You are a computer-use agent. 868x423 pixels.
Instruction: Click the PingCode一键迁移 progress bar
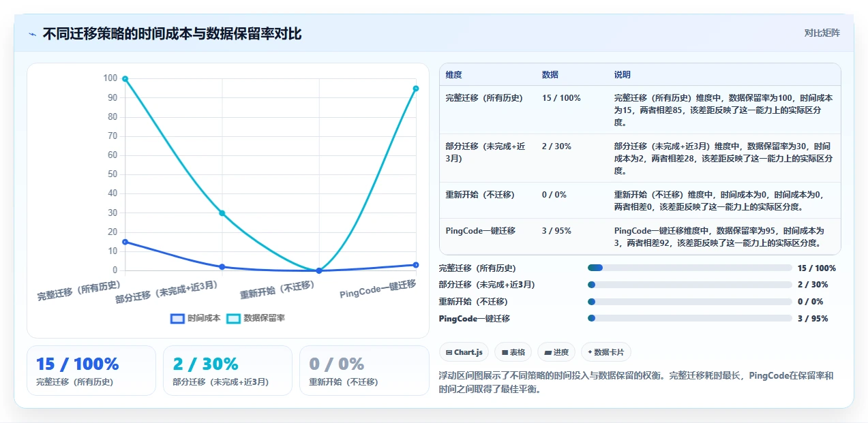tap(689, 318)
